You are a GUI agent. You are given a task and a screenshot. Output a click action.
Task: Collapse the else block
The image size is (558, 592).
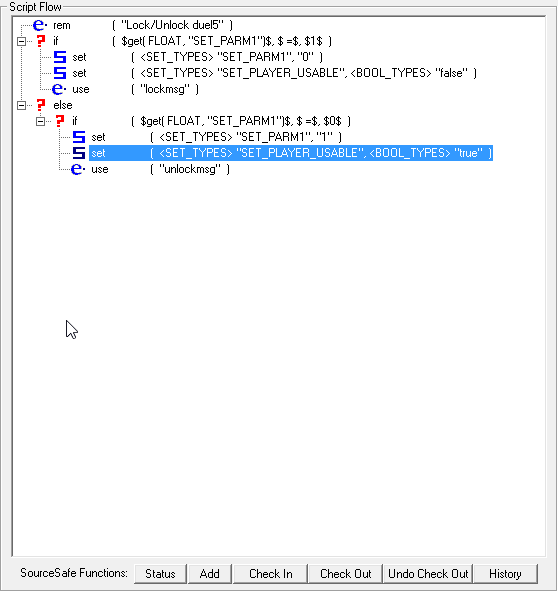(22, 105)
